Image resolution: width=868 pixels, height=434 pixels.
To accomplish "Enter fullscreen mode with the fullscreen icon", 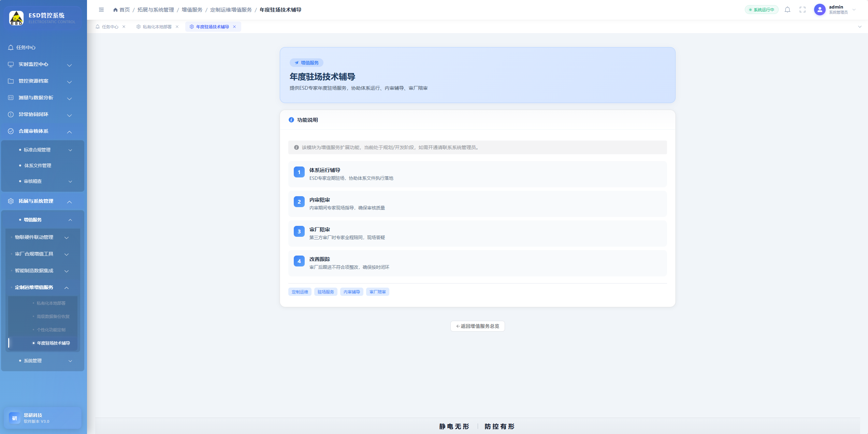I will (x=802, y=10).
